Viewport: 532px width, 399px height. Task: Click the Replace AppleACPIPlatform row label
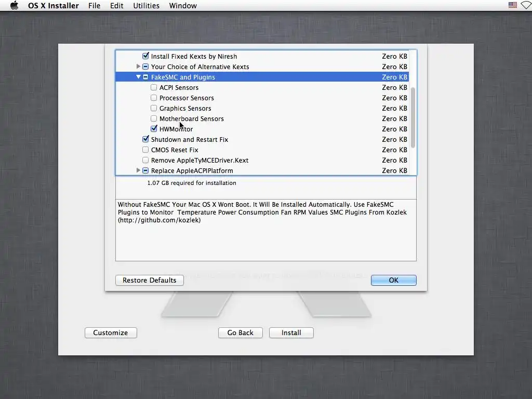[192, 170]
